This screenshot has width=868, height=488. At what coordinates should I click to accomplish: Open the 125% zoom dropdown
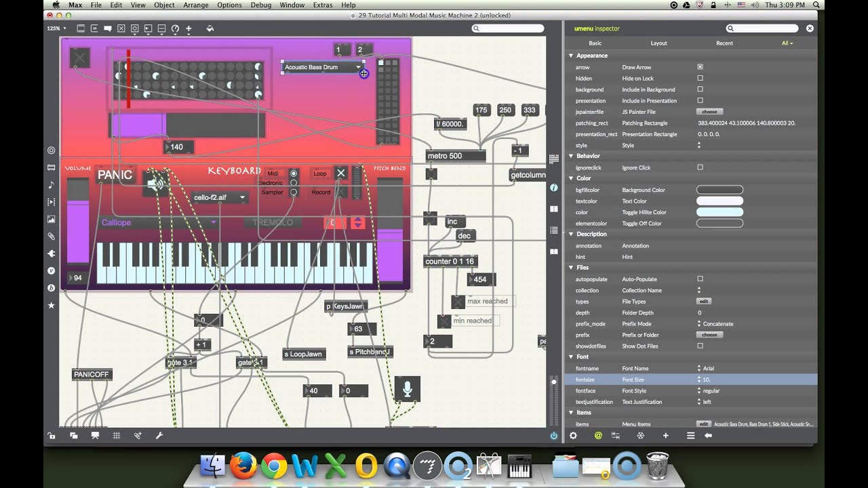point(56,28)
